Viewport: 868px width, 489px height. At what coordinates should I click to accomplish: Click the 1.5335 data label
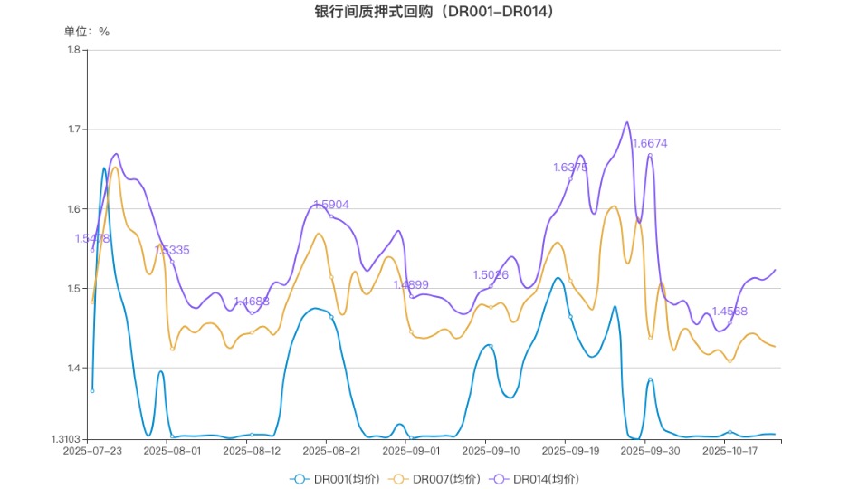point(172,250)
